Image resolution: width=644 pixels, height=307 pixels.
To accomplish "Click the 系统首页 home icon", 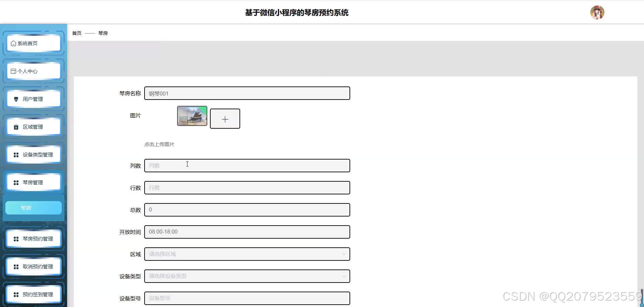I will click(x=13, y=43).
